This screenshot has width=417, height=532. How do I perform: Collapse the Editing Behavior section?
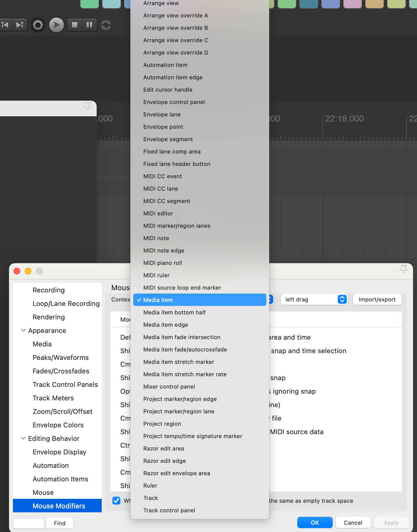tap(23, 438)
